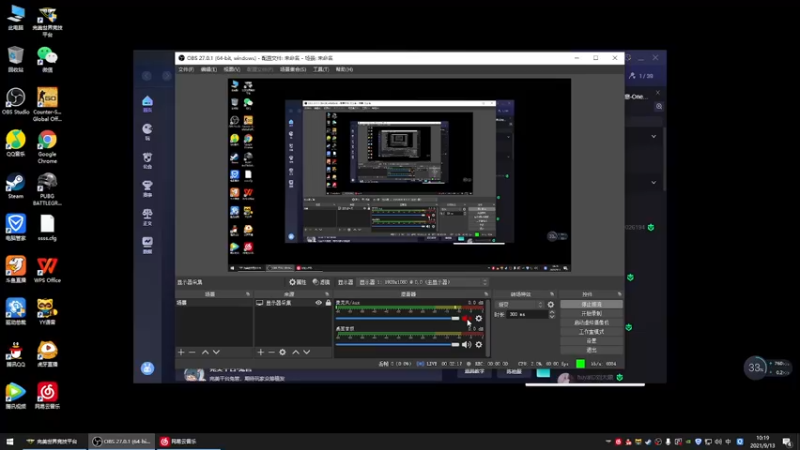Viewport: 800px width, 450px height.
Task: Click the mic/Aux volume slider
Action: pyautogui.click(x=397, y=318)
